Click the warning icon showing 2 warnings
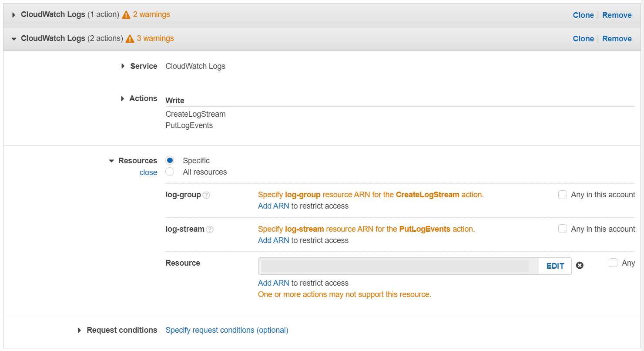This screenshot has width=644, height=351. [x=126, y=14]
